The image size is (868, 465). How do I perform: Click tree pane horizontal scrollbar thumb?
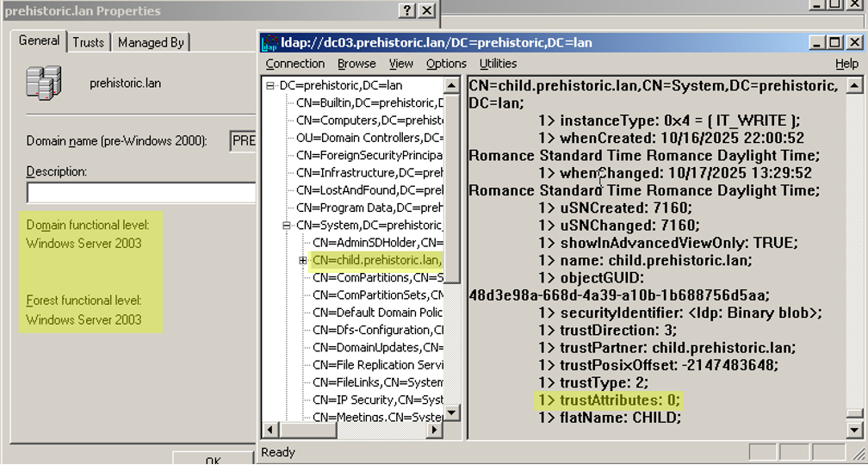click(x=307, y=430)
